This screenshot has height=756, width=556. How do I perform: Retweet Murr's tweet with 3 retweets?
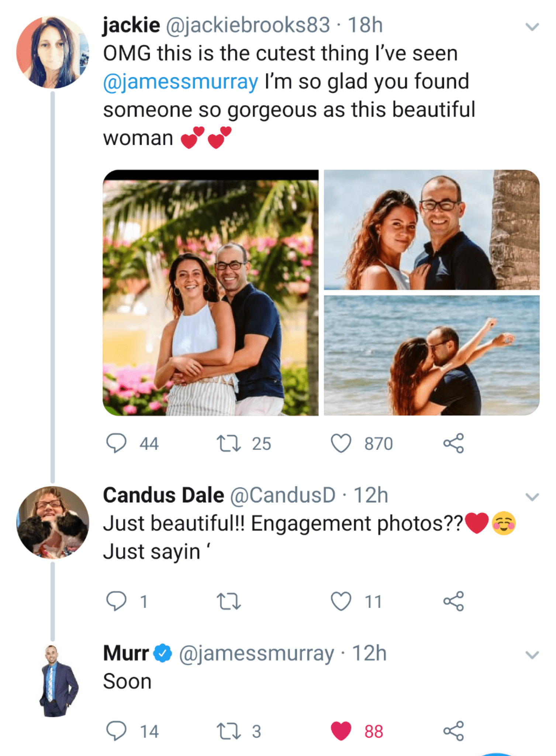click(x=229, y=731)
